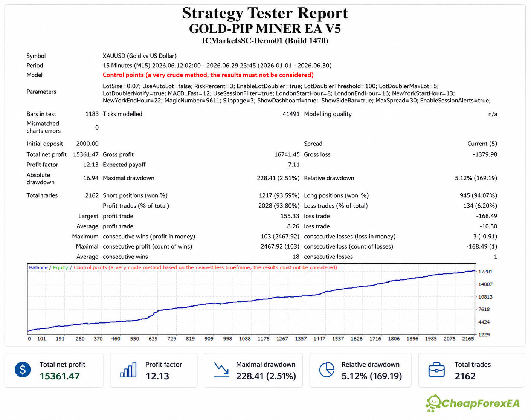Click the green Equity legend label on chart
Screen dimensions: 531x420
click(x=61, y=267)
